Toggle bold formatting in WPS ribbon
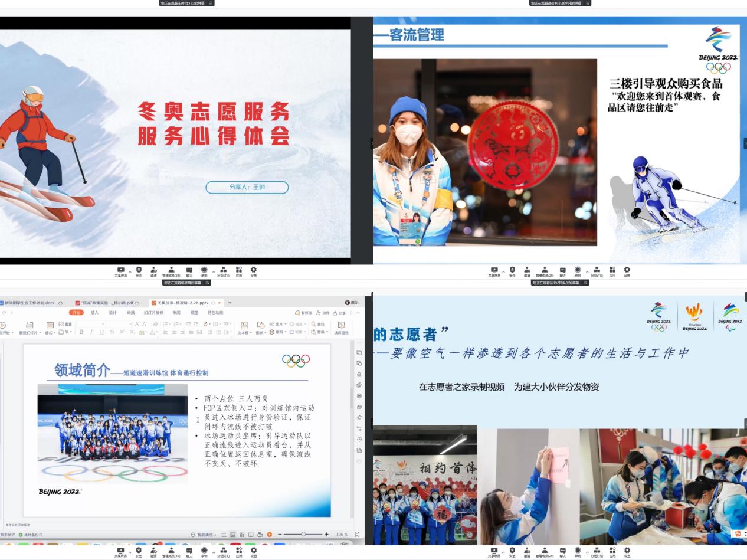Viewport: 747px width, 560px height. [x=81, y=332]
